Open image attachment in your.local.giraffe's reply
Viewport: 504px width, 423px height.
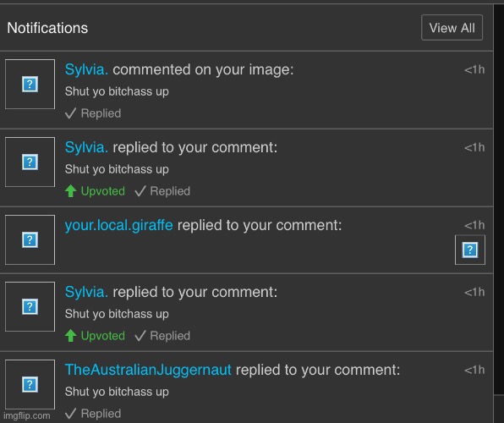click(x=470, y=250)
